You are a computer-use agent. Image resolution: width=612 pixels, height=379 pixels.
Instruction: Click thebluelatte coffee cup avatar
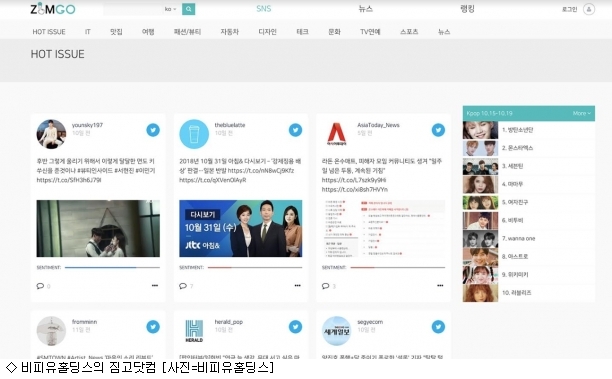194,134
